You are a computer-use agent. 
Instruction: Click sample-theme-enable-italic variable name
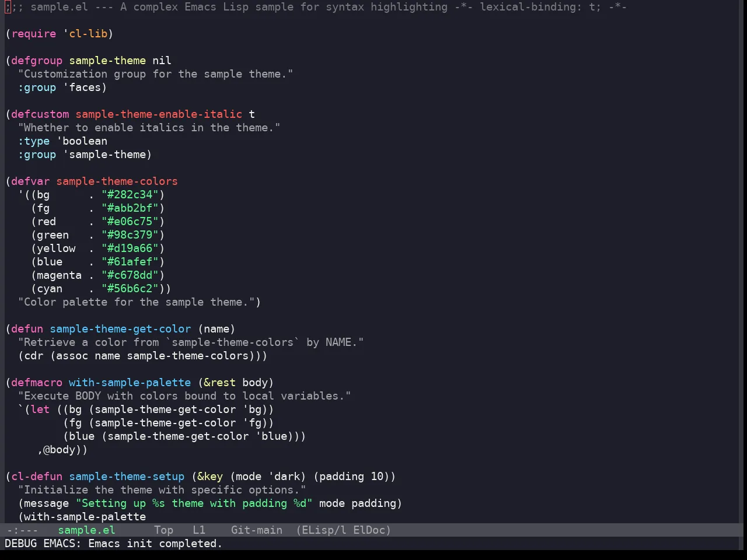coord(159,114)
